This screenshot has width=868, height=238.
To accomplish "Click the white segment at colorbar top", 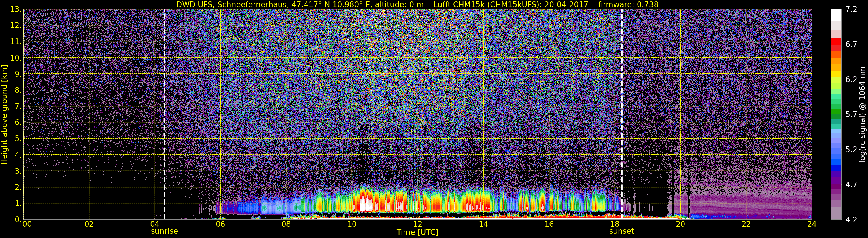I will tap(836, 15).
